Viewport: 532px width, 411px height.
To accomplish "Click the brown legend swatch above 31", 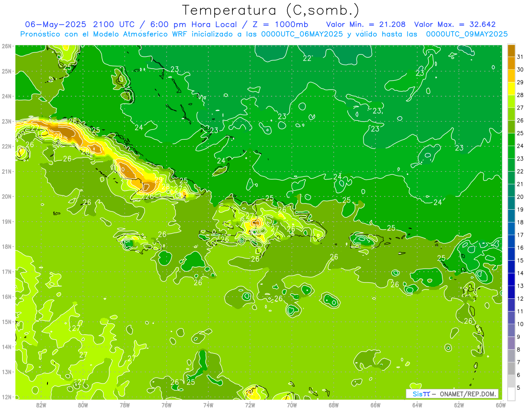I will 511,51.
